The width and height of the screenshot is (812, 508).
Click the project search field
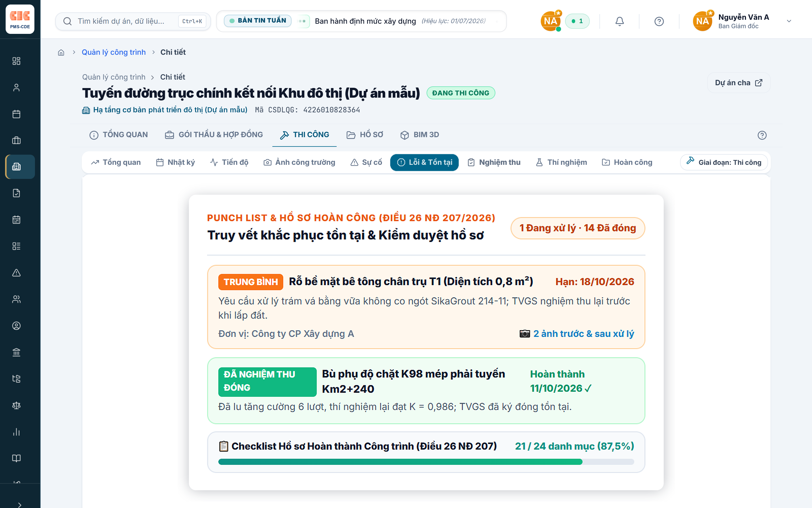click(x=133, y=21)
